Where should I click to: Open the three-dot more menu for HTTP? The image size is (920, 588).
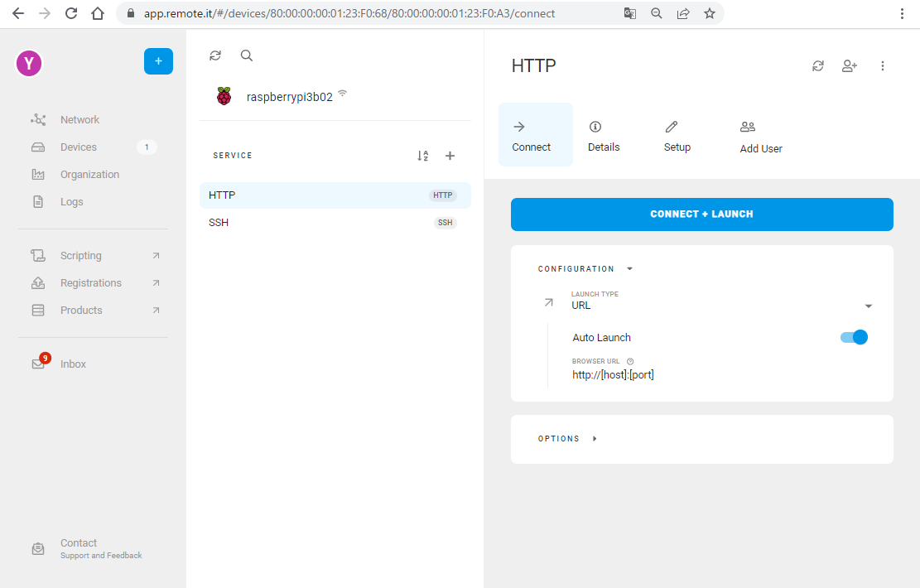883,66
